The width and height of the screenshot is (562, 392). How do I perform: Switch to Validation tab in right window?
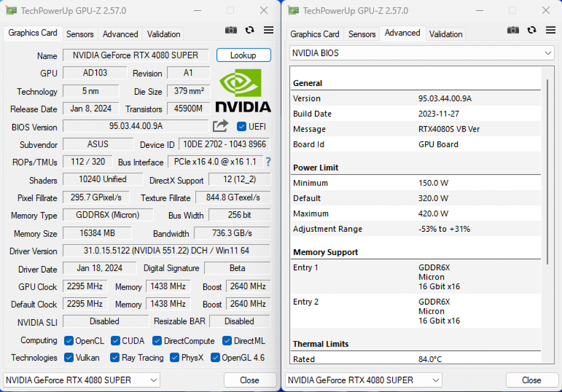point(446,34)
